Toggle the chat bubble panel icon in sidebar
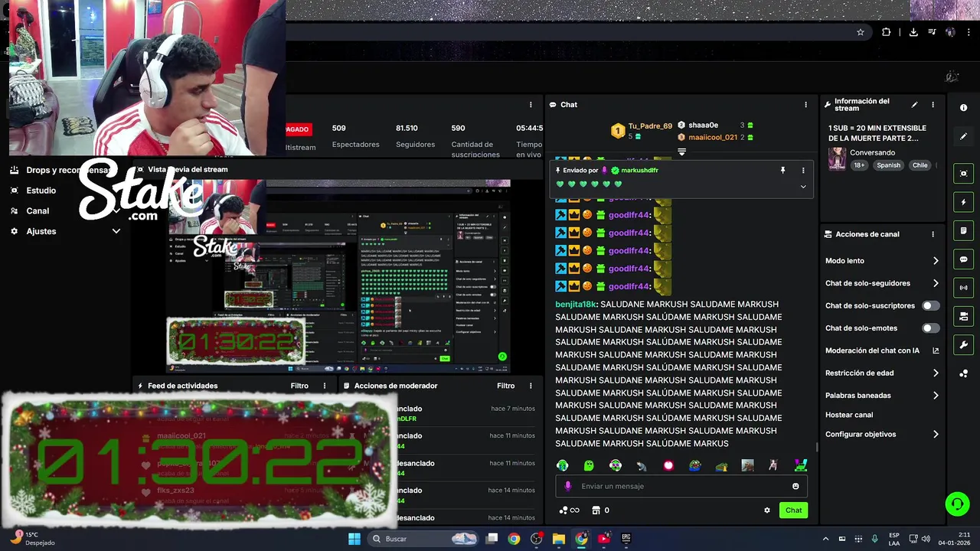This screenshot has width=980, height=551. tap(963, 259)
